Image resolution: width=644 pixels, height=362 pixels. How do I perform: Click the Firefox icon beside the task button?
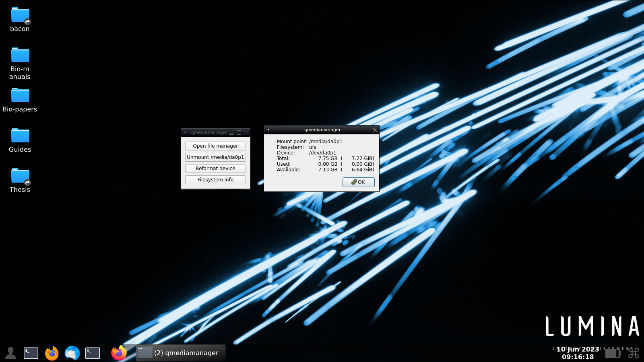click(x=119, y=353)
